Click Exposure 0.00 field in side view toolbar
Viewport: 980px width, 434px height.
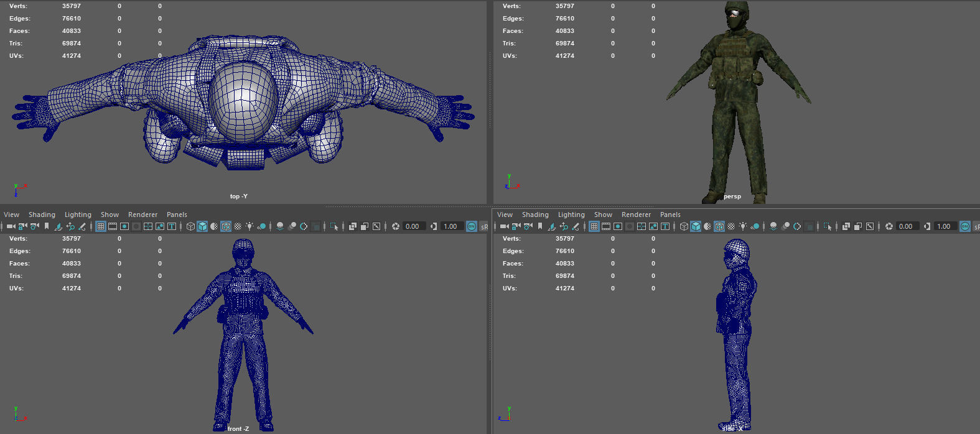[x=907, y=226]
